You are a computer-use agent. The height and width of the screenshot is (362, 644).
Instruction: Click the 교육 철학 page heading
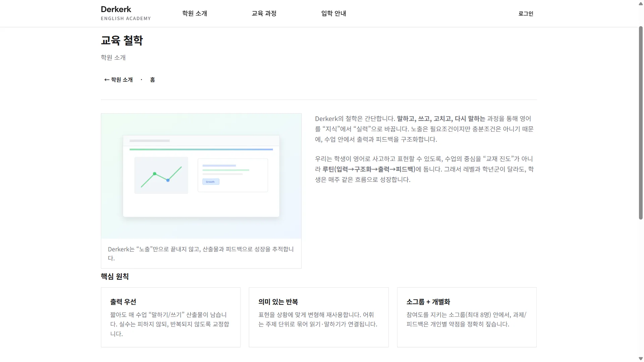[x=121, y=40]
